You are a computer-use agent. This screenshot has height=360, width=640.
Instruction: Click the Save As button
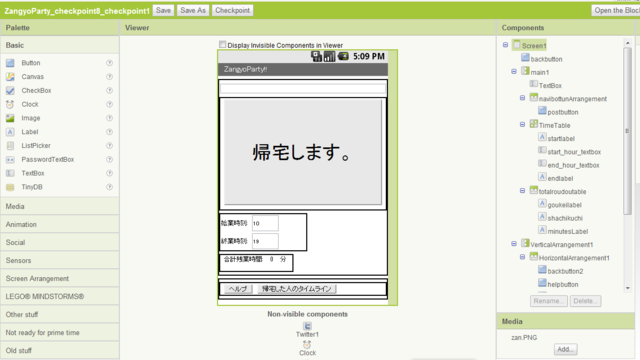[193, 11]
